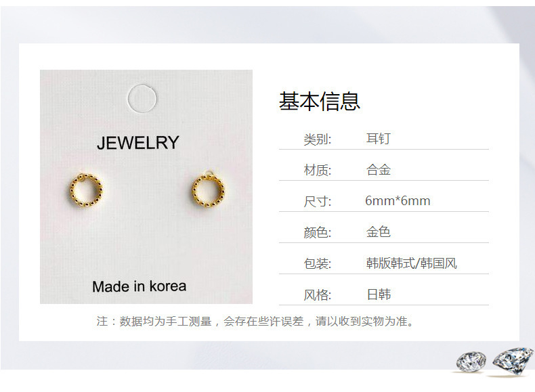Click the left diamond graphic

click(x=471, y=362)
